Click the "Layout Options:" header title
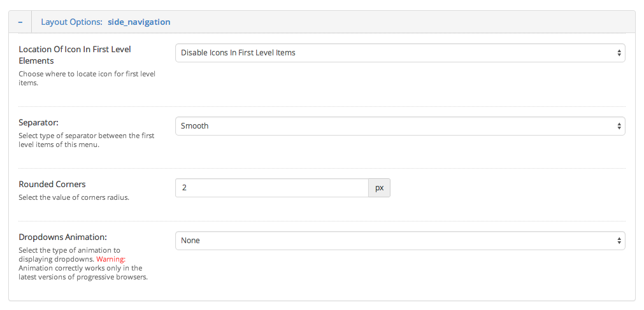 pyautogui.click(x=71, y=22)
